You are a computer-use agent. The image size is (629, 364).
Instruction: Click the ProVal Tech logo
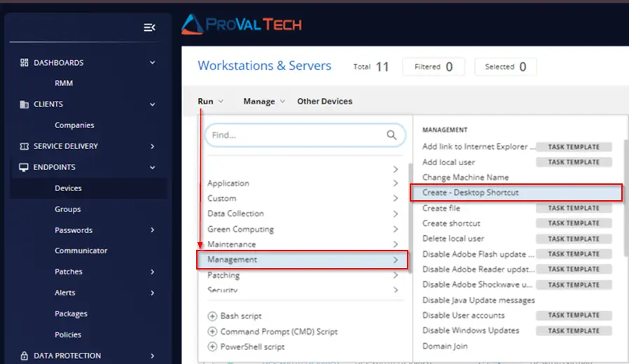click(242, 24)
